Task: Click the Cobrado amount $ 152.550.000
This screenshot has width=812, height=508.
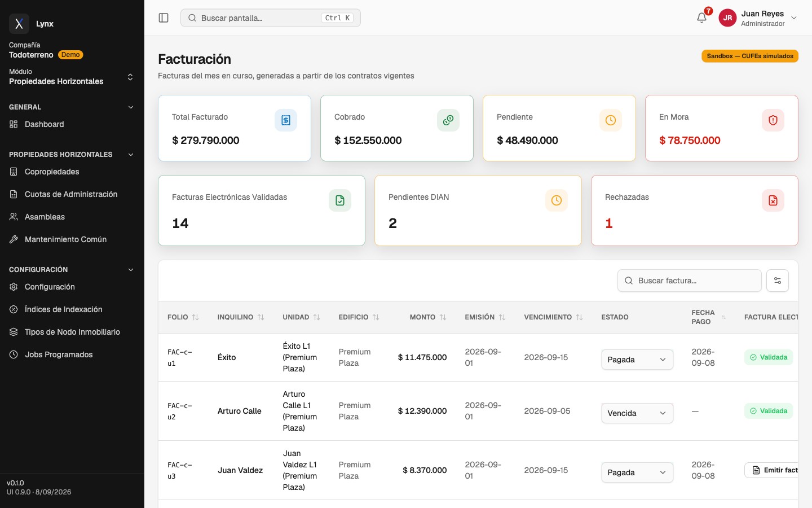Action: point(368,141)
